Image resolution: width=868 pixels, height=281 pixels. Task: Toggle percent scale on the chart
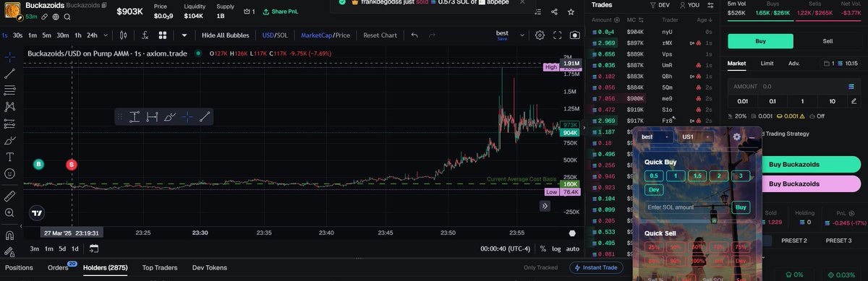[542, 248]
